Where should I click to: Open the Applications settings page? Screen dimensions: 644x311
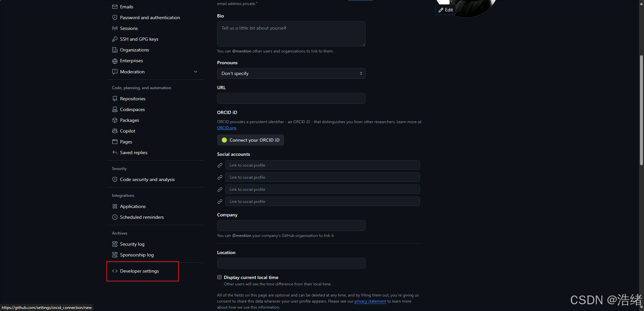(x=133, y=206)
